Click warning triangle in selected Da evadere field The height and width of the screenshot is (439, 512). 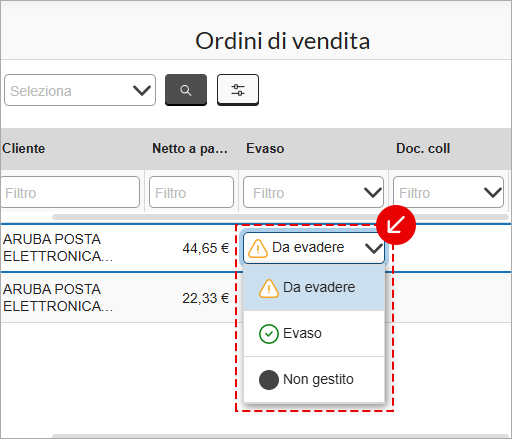pyautogui.click(x=258, y=248)
